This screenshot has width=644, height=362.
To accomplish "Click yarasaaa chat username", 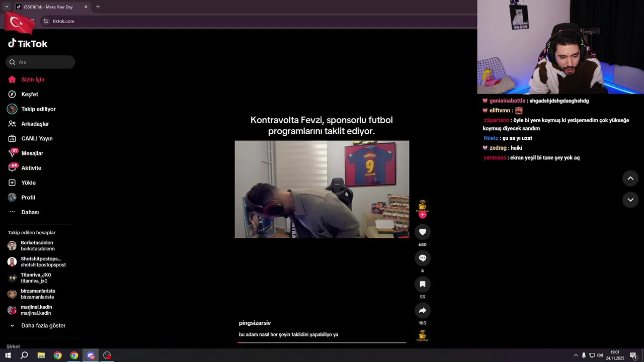I will 495,158.
